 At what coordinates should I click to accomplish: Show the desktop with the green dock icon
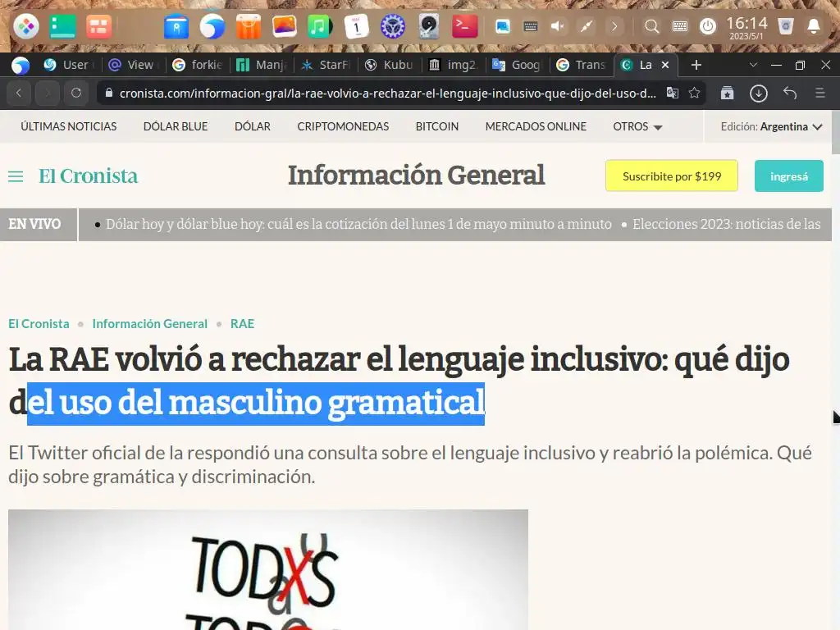coord(62,25)
